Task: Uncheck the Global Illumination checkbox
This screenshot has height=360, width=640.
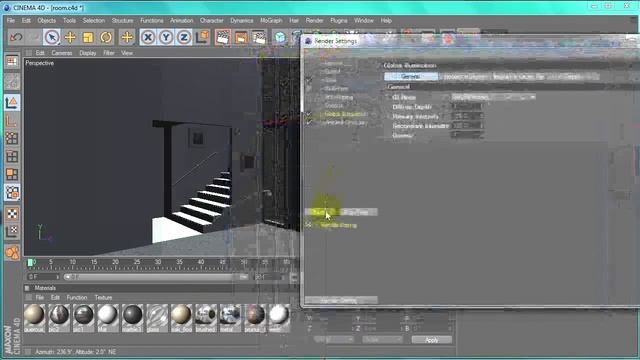Action: (309, 114)
